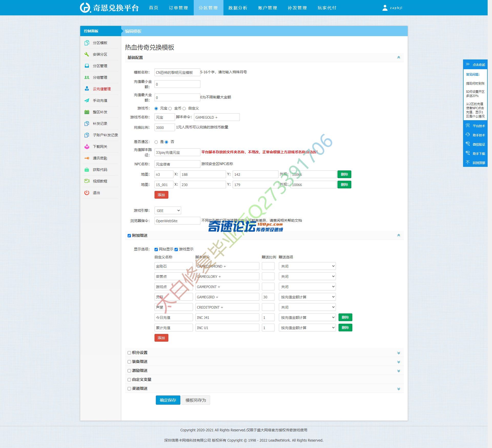Screen dimensions: 492x448
Task: Click the 通讯密匙 key icon
Action: 87,158
